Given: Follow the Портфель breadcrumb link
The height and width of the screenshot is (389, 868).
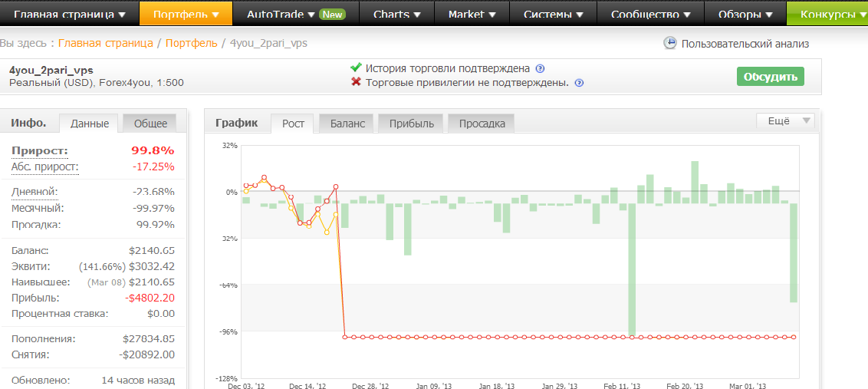Looking at the screenshot, I should click(192, 43).
